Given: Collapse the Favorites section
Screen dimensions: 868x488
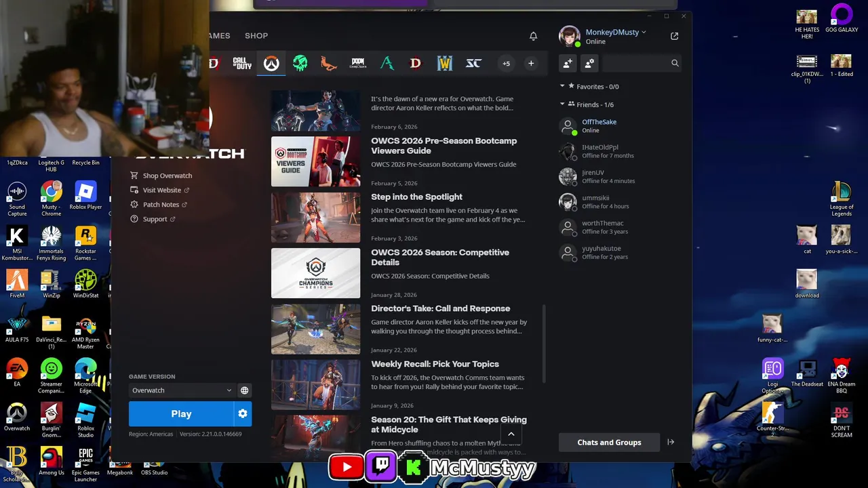Looking at the screenshot, I should pyautogui.click(x=562, y=86).
